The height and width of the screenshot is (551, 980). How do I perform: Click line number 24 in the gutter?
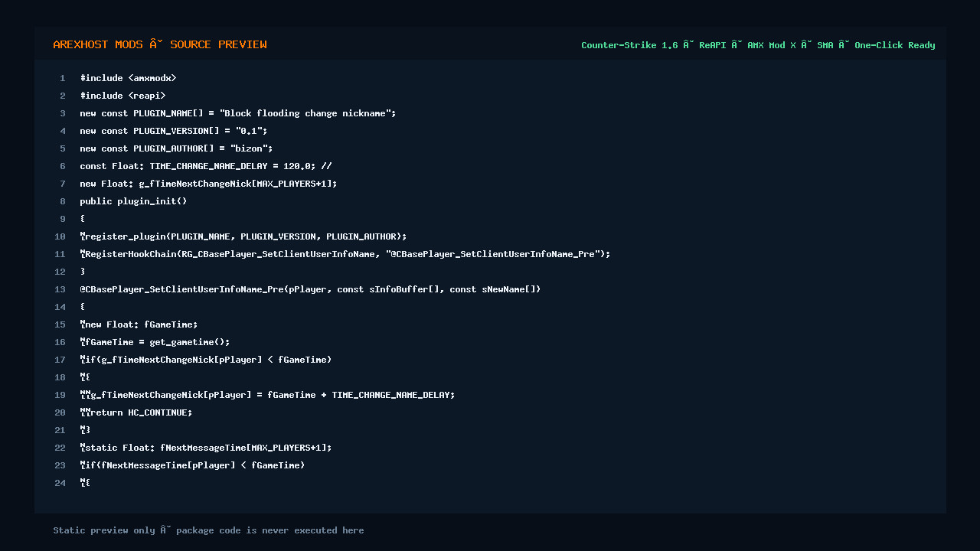coord(60,483)
